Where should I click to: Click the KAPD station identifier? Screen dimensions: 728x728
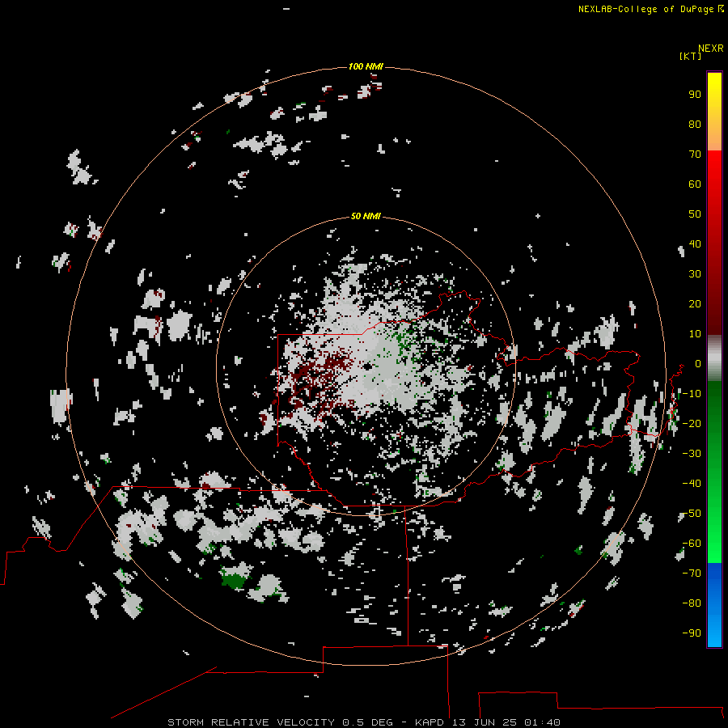coord(430,722)
